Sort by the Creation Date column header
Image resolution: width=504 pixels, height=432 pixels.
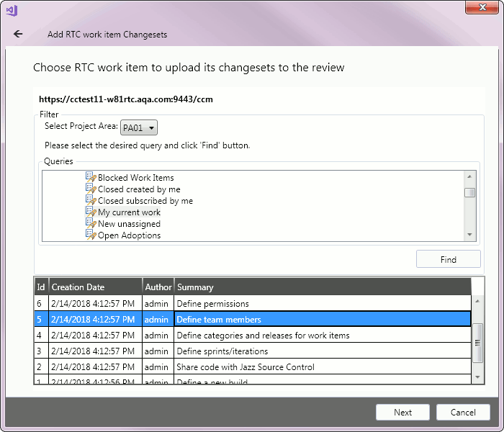pyautogui.click(x=95, y=287)
